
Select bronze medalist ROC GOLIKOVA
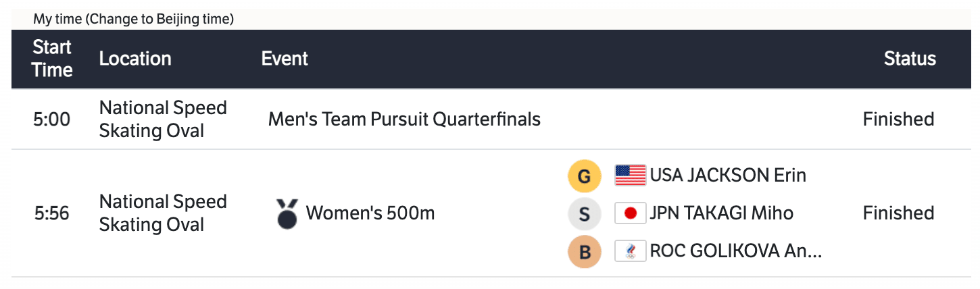(x=735, y=251)
